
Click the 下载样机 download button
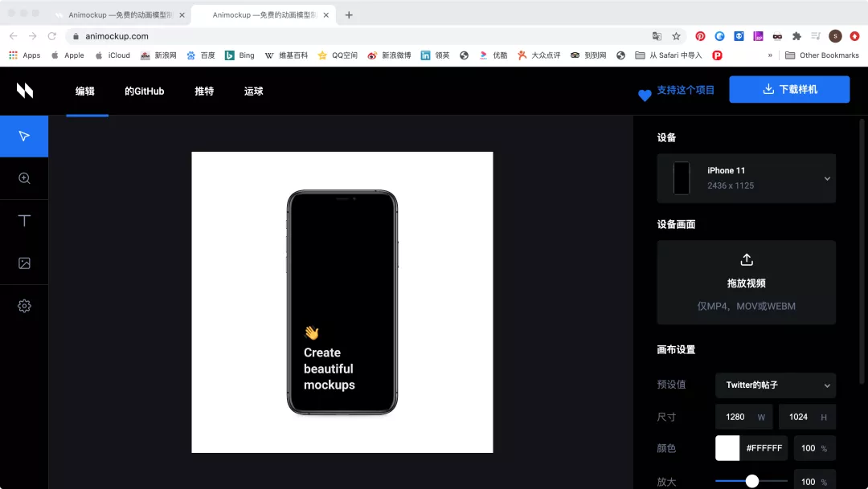coord(788,89)
